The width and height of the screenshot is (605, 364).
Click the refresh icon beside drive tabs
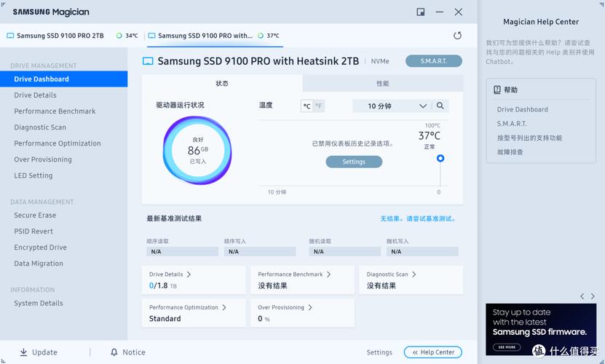pyautogui.click(x=457, y=35)
